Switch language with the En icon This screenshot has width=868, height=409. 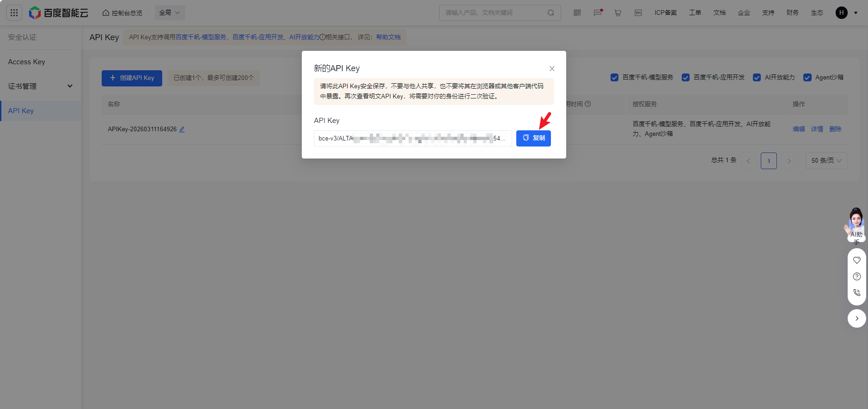coord(638,13)
